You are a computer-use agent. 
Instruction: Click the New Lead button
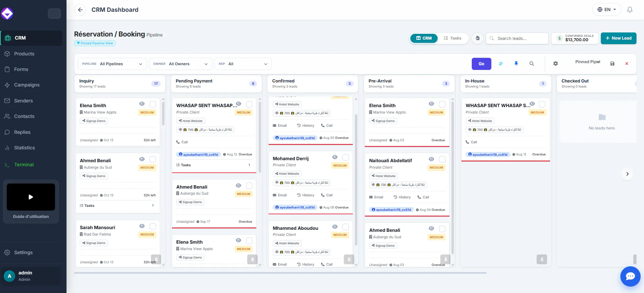[x=618, y=38]
